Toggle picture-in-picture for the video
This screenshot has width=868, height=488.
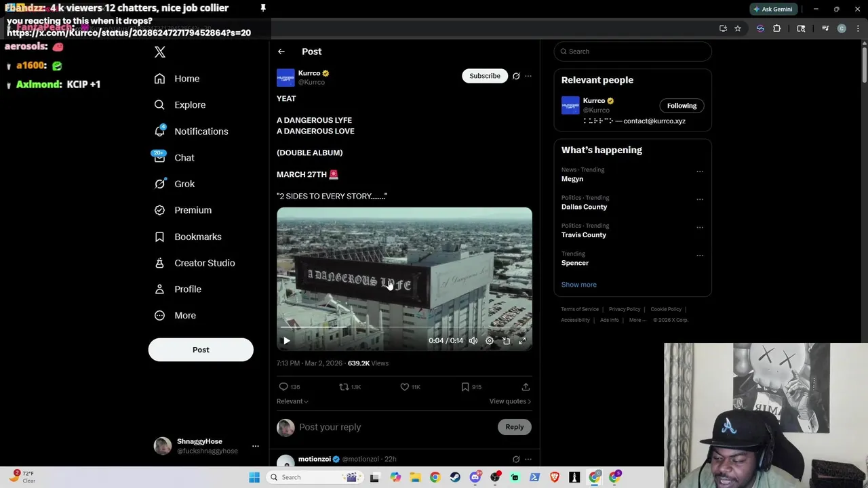click(x=506, y=341)
